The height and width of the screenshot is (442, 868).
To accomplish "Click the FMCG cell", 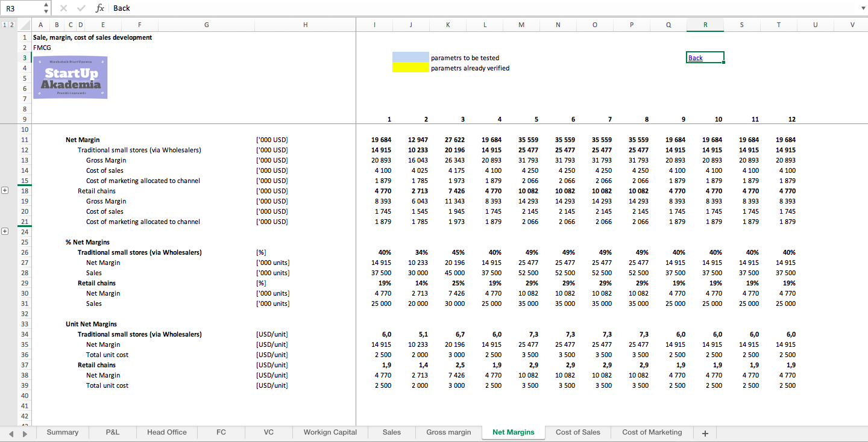I will pyautogui.click(x=42, y=48).
